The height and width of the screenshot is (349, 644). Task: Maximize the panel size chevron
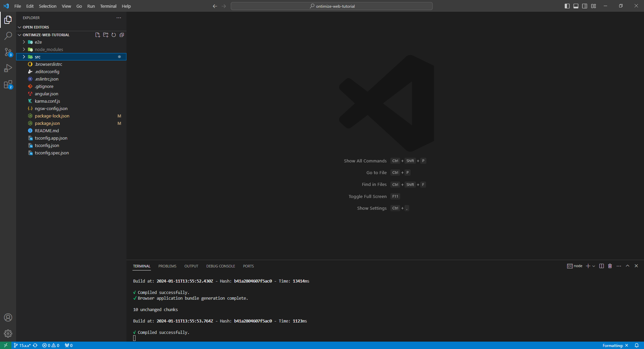(x=628, y=266)
